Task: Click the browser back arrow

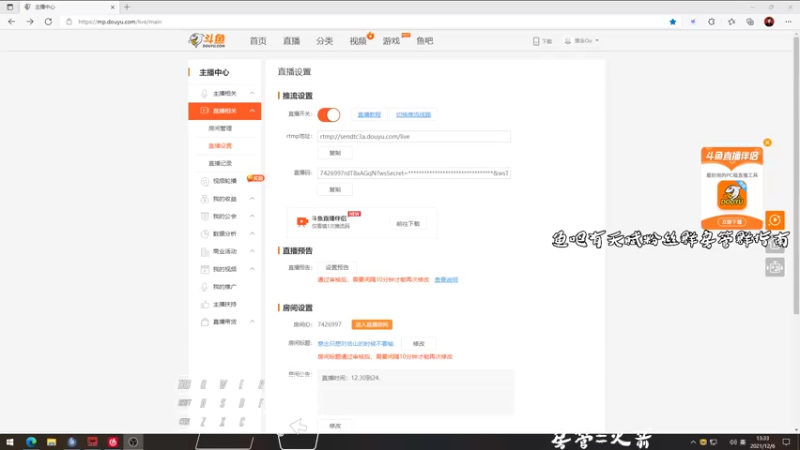Action: click(x=11, y=21)
